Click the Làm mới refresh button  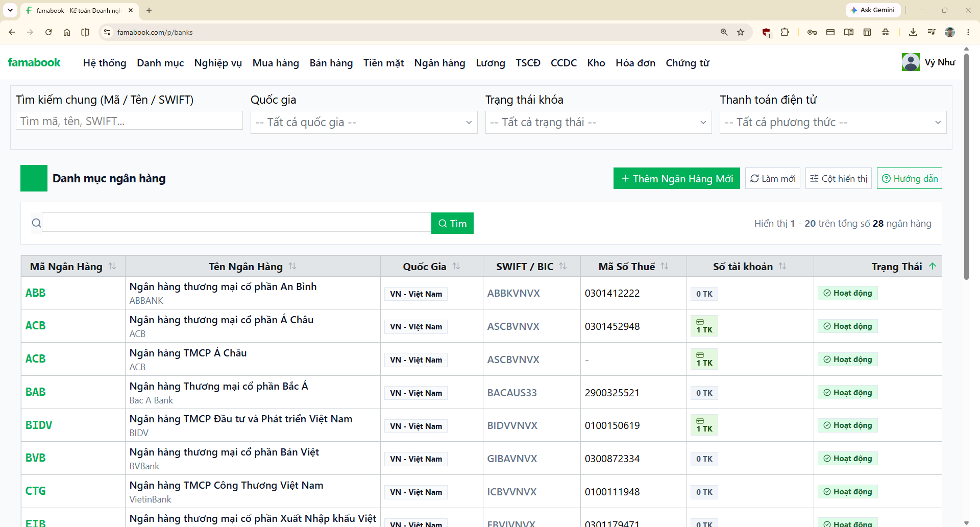(773, 178)
